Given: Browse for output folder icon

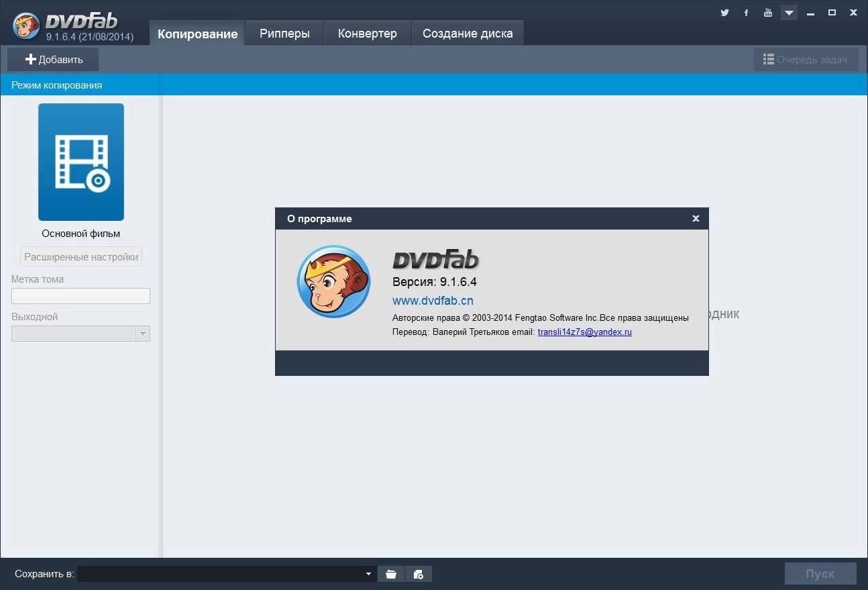Looking at the screenshot, I should (x=391, y=574).
